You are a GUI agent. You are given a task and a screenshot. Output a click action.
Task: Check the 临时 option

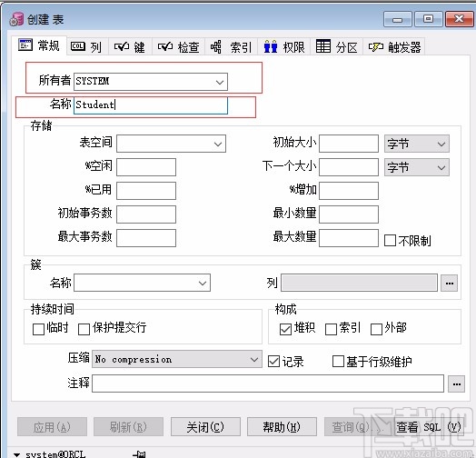[x=38, y=329]
